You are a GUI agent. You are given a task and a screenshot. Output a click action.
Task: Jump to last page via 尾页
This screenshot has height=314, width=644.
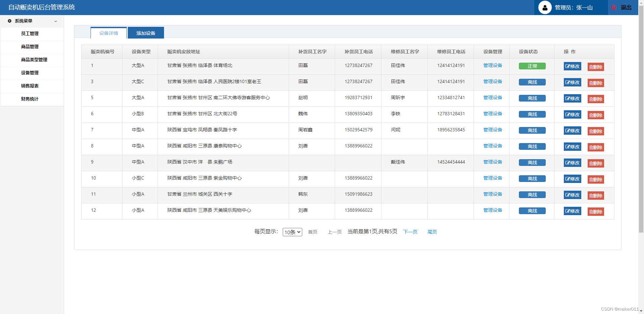(x=432, y=232)
